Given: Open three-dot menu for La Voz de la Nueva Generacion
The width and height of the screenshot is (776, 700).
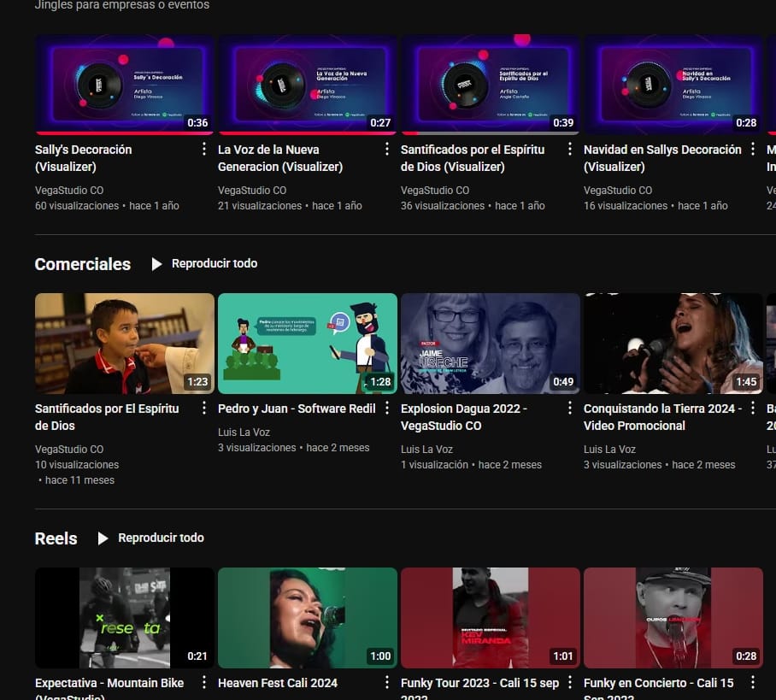Looking at the screenshot, I should 386,150.
